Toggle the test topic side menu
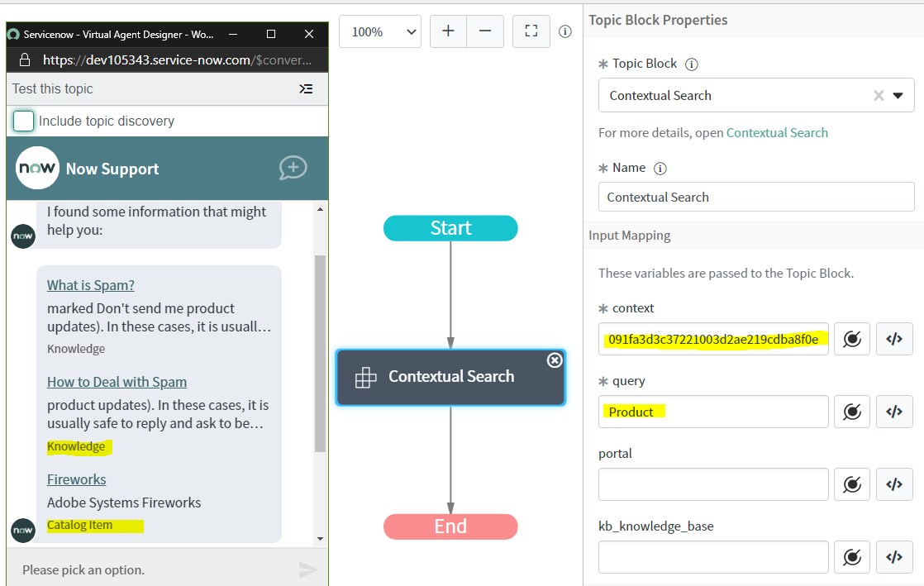The image size is (924, 586). click(306, 89)
